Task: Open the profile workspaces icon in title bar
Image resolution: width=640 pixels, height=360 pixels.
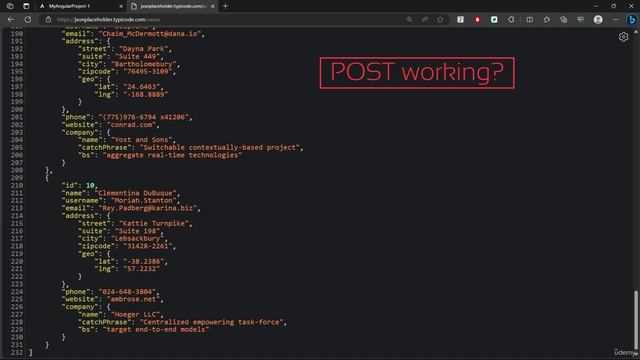Action: tap(10, 6)
